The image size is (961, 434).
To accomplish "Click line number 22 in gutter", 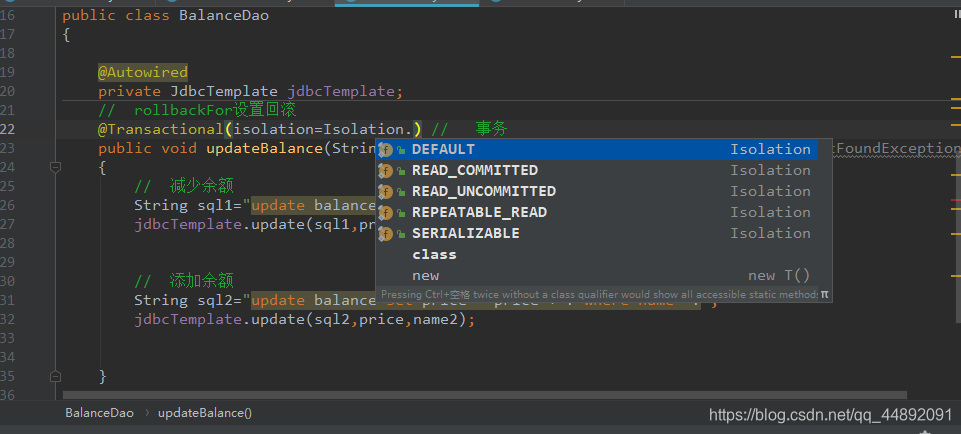I will tap(7, 129).
